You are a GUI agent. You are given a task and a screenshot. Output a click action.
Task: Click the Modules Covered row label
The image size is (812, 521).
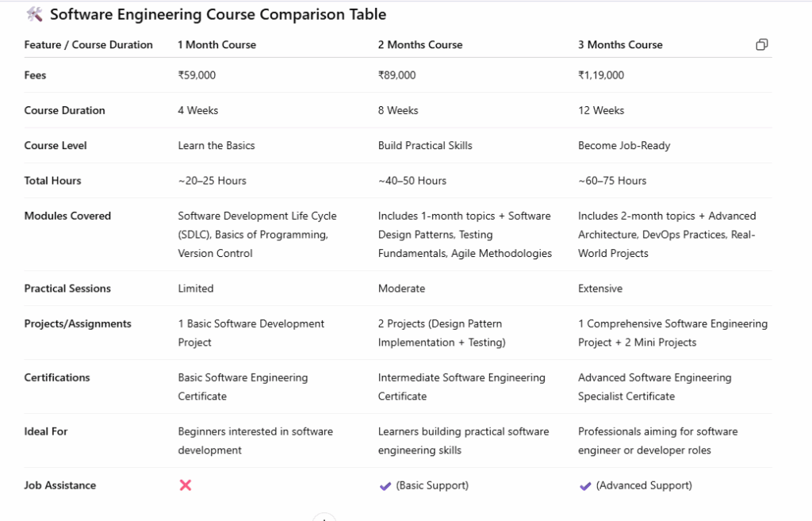67,216
